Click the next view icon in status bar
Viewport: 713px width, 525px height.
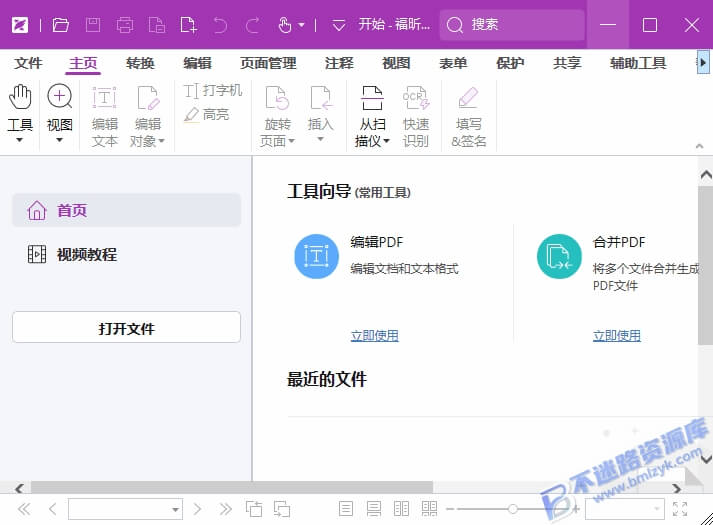coord(282,509)
